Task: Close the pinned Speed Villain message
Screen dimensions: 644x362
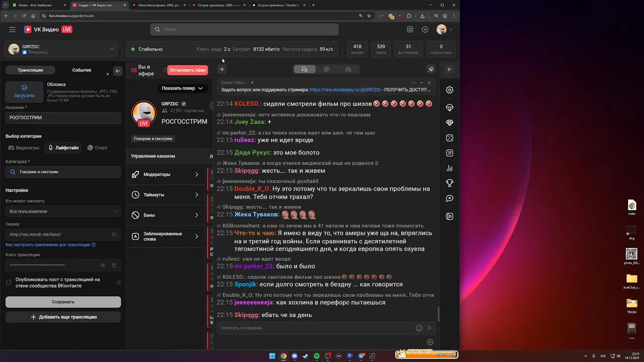Action: [x=429, y=82]
